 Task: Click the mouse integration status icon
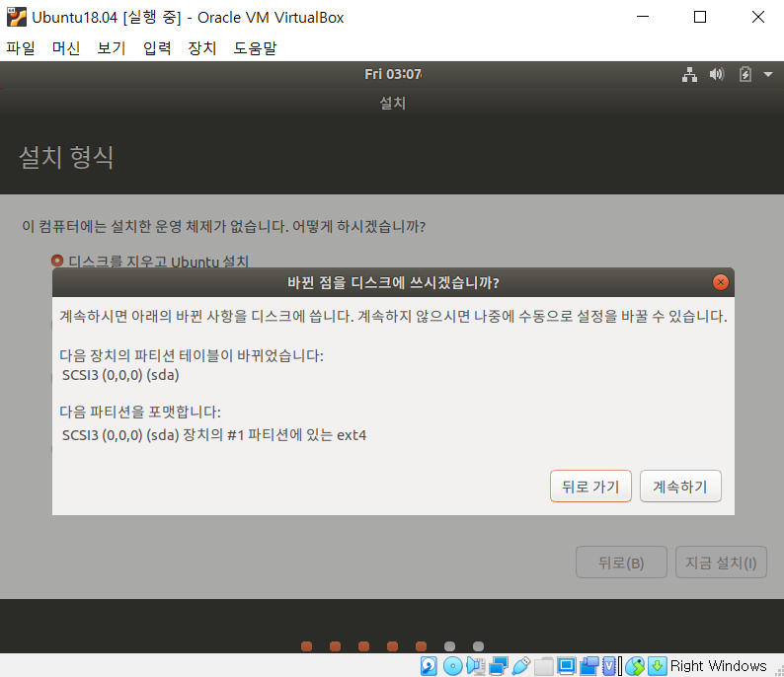click(635, 666)
